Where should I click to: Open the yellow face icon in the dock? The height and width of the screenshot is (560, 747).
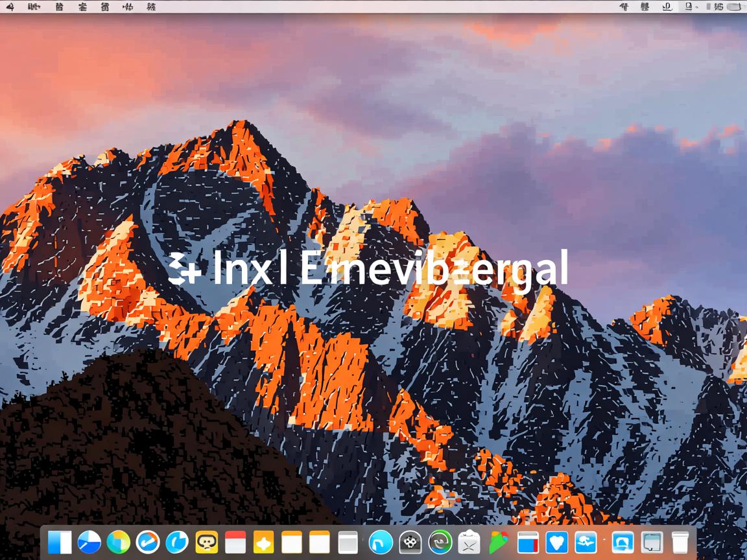pos(206,542)
